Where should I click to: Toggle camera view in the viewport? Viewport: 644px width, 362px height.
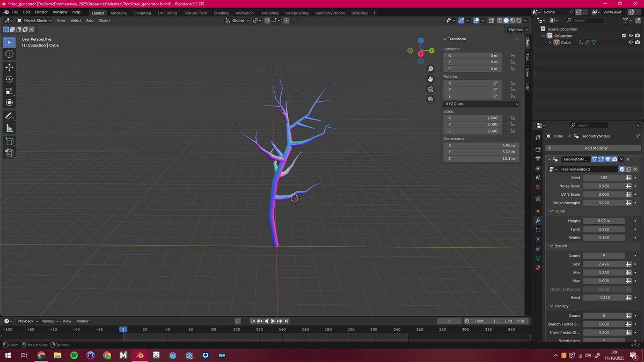pos(430,89)
